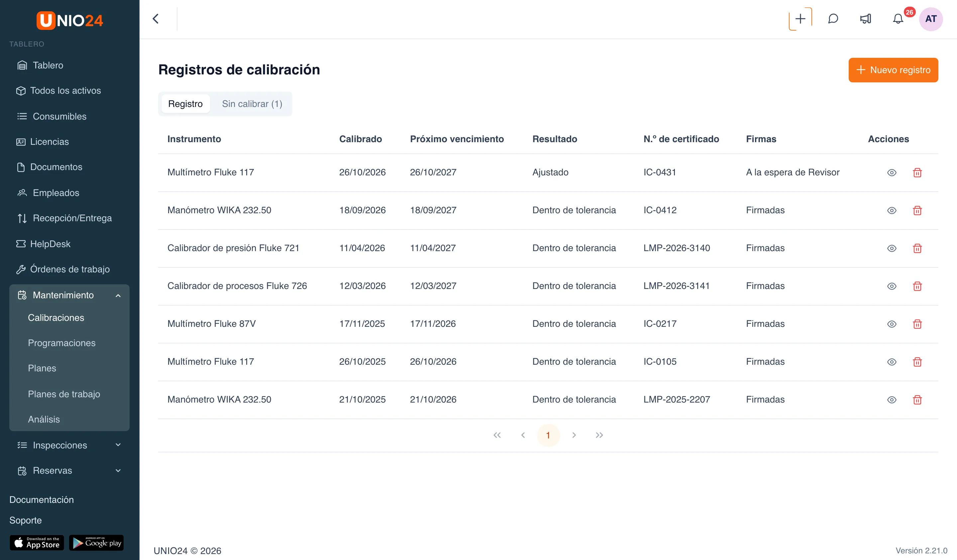Open Programaciones in the sidebar
957x560 pixels.
[61, 343]
